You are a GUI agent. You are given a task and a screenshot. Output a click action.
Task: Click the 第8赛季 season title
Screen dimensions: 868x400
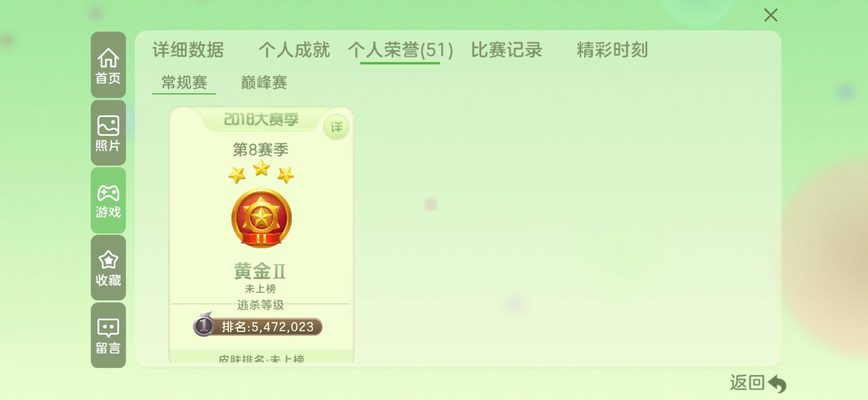coord(260,149)
